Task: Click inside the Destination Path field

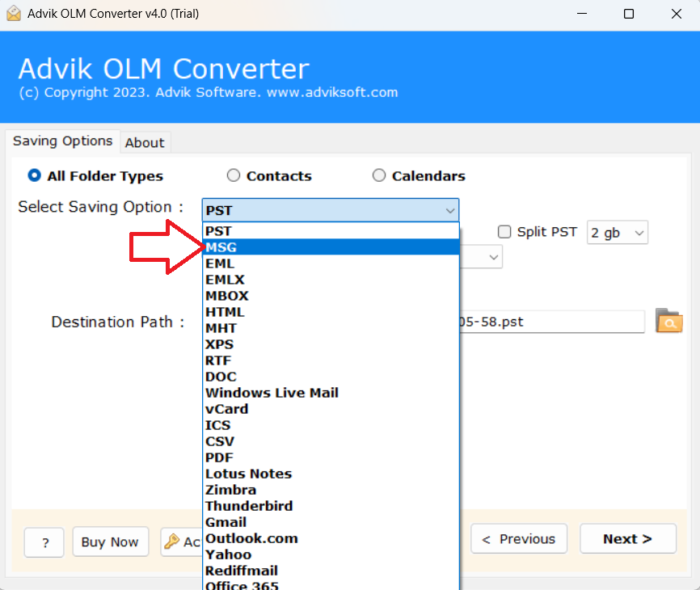Action: pos(551,322)
